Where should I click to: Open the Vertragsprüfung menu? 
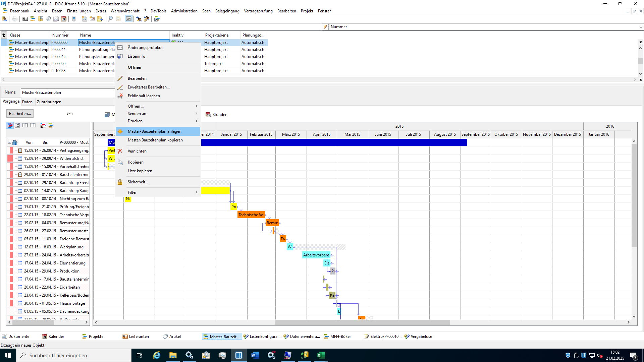click(x=258, y=11)
